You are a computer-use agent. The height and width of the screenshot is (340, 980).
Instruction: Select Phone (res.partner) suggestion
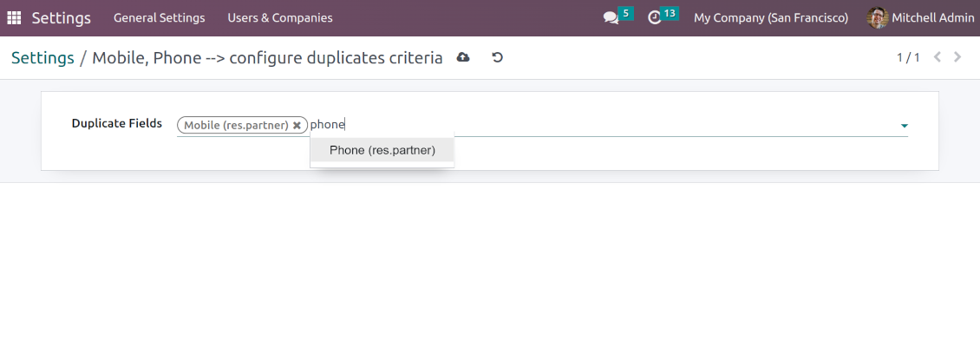(x=382, y=150)
